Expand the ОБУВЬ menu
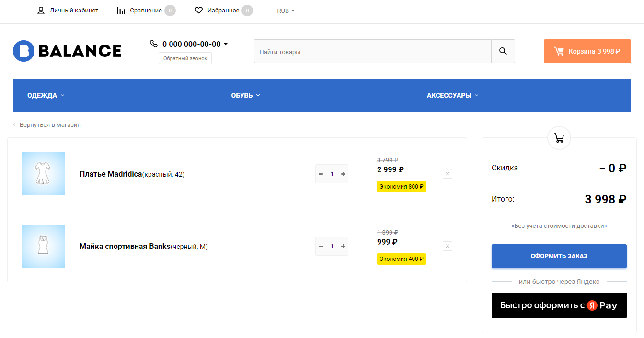644x338 pixels. click(x=245, y=95)
